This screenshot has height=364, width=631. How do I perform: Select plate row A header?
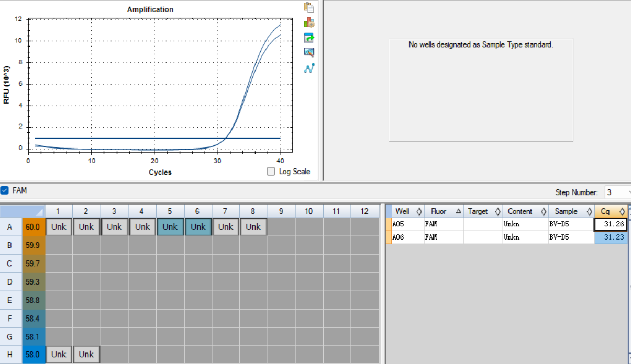point(10,227)
